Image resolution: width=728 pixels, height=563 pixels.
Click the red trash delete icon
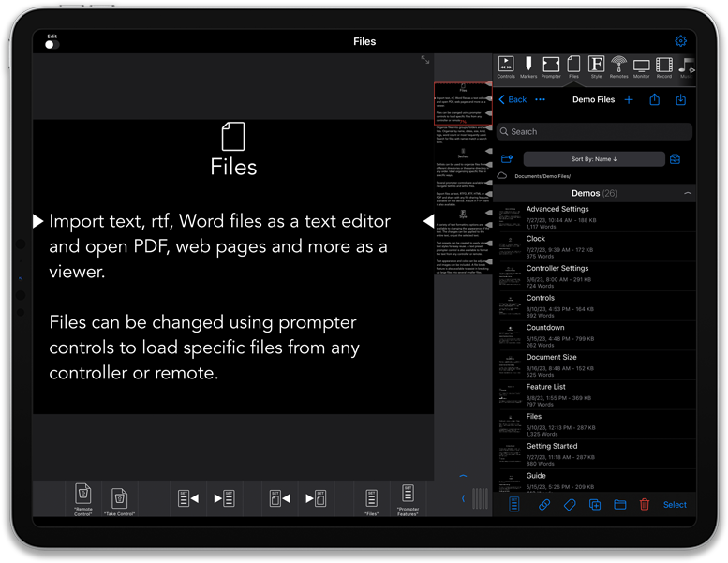coord(645,505)
